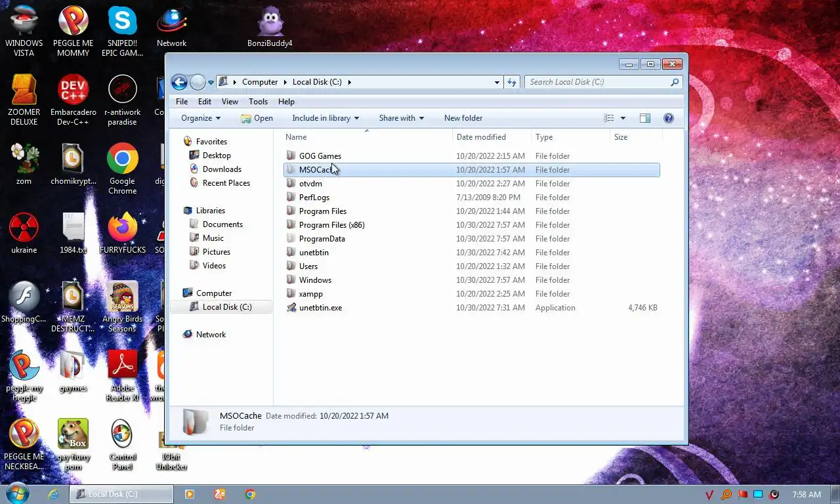Select the WINDOWS VISTA desktop icon

click(24, 30)
